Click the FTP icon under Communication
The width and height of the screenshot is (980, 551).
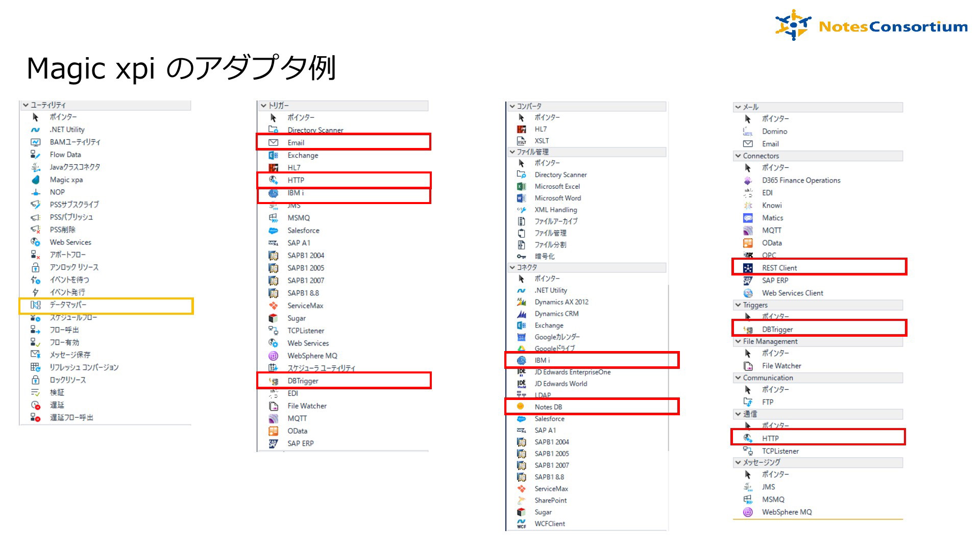point(748,402)
